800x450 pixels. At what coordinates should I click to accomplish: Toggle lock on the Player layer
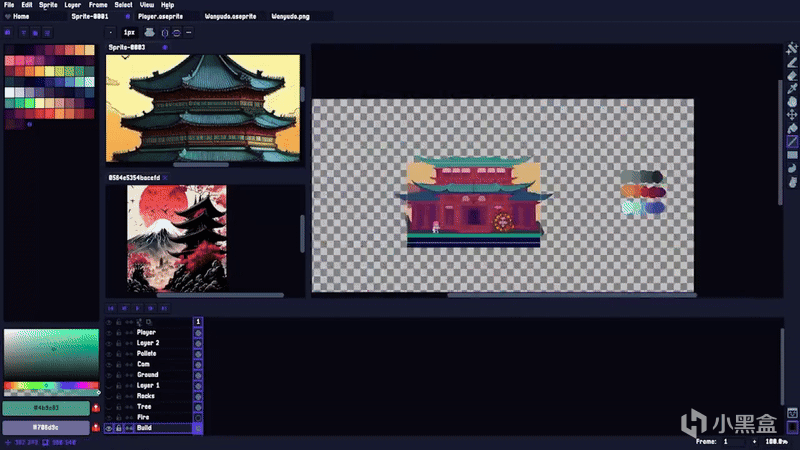tap(118, 333)
